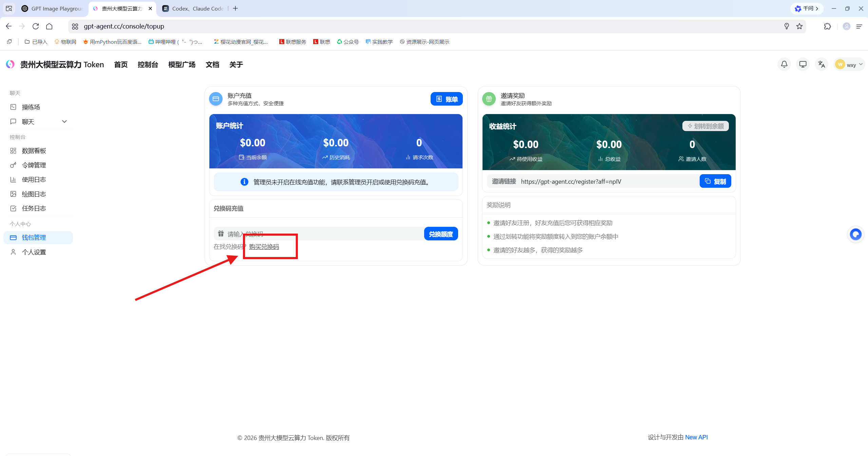Viewport: 868px width, 456px height.
Task: Open 模型广场 in top navigation
Action: [182, 65]
